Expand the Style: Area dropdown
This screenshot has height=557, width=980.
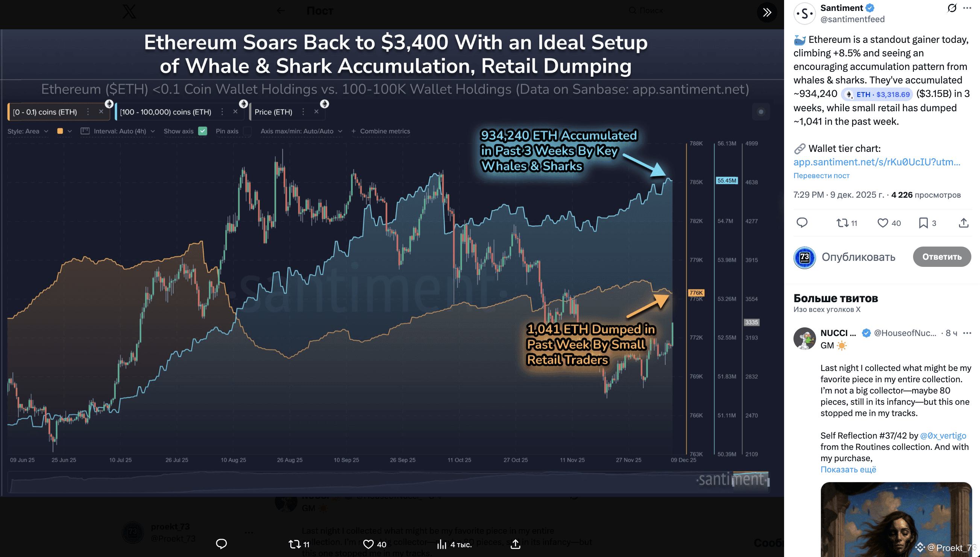(x=27, y=131)
